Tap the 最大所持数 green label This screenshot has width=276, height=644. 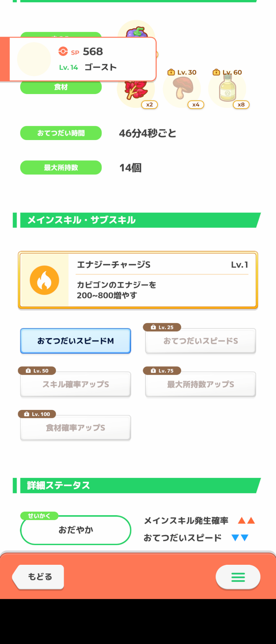tap(61, 167)
